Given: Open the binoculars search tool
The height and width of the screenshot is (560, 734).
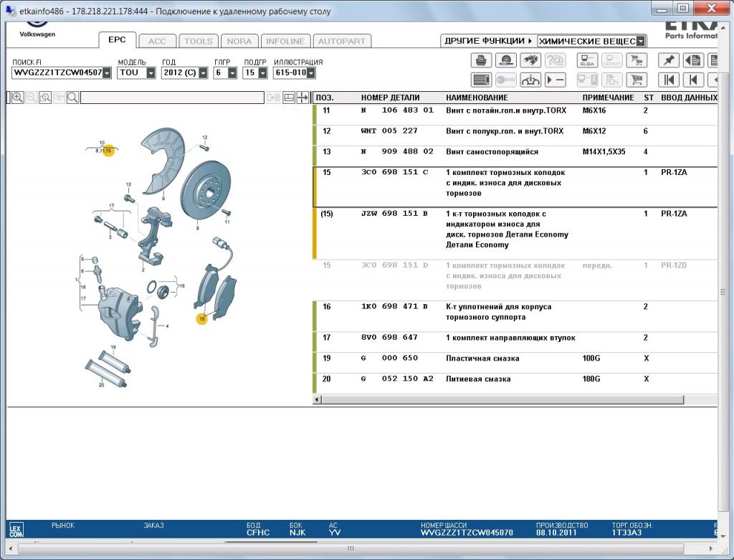Looking at the screenshot, I should pos(530,60).
